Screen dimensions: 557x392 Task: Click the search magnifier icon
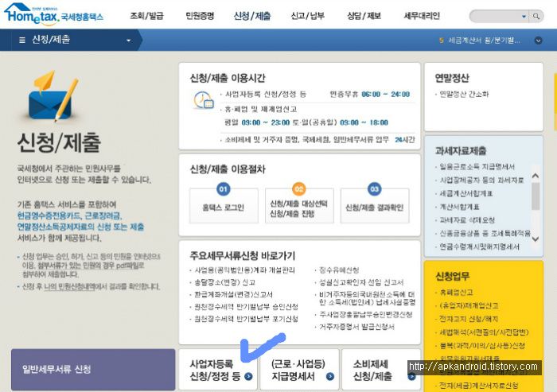coord(536,16)
